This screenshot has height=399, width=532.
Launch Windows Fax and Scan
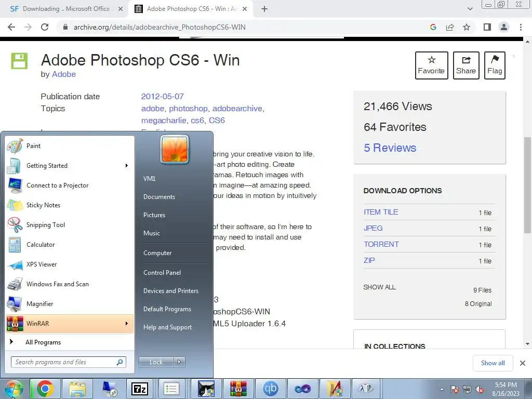pos(70,284)
